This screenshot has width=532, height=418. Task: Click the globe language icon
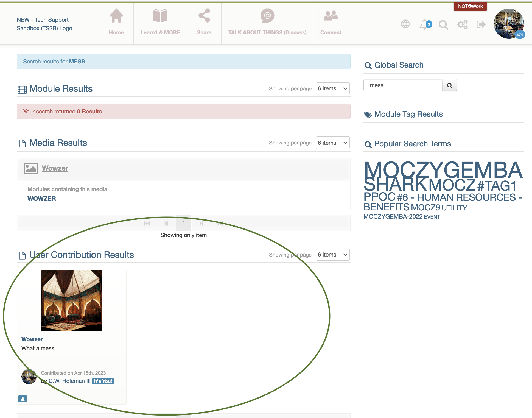coord(405,24)
